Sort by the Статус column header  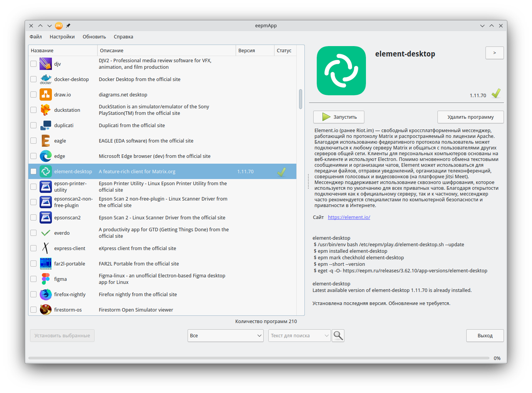(x=285, y=50)
